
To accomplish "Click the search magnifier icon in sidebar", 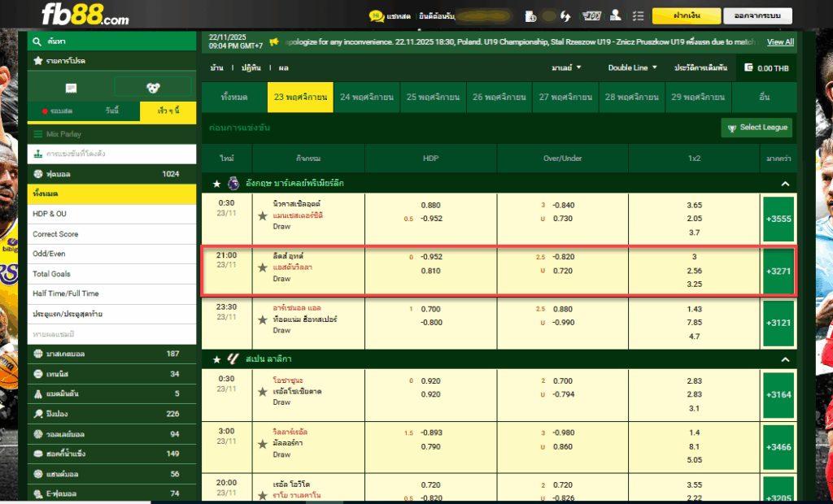I will pyautogui.click(x=37, y=41).
